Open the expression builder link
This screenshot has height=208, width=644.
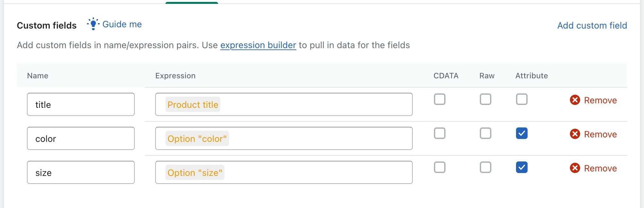[258, 45]
